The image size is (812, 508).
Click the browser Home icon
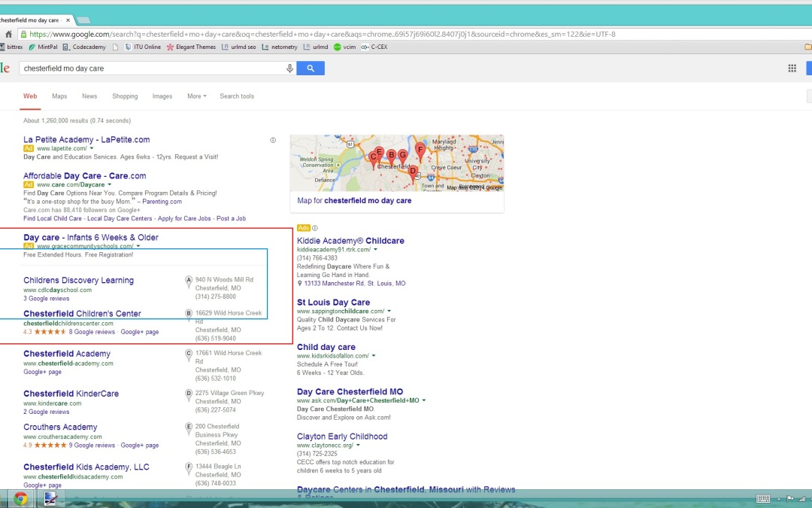(x=9, y=34)
